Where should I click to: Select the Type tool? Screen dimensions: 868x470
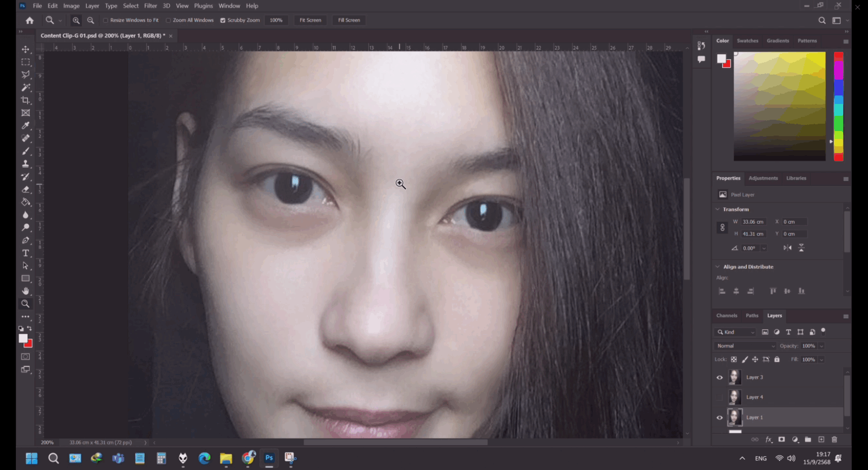25,253
